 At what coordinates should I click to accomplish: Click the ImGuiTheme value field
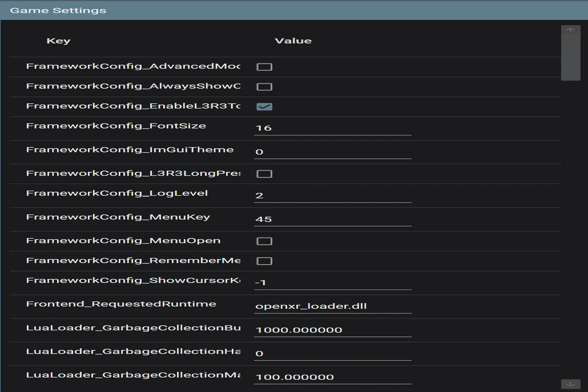coord(333,152)
